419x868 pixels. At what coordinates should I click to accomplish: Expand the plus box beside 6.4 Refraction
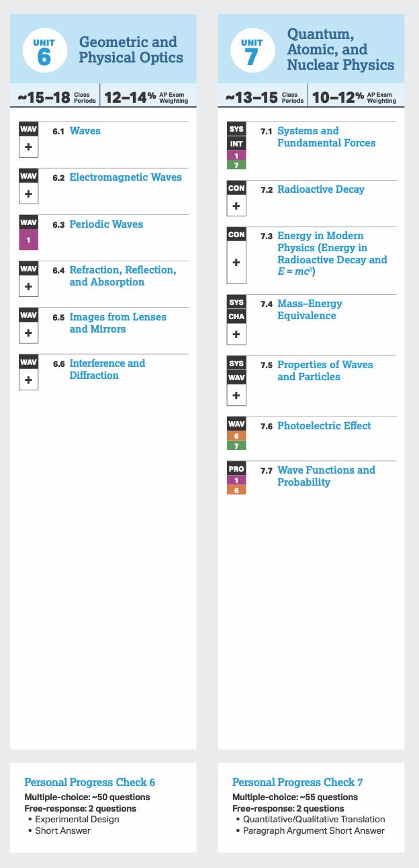pyautogui.click(x=28, y=287)
